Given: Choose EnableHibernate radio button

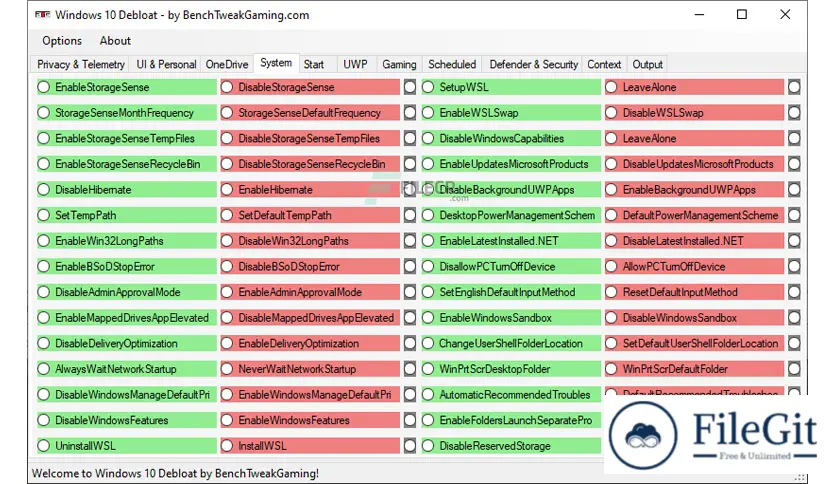Looking at the screenshot, I should (310, 189).
